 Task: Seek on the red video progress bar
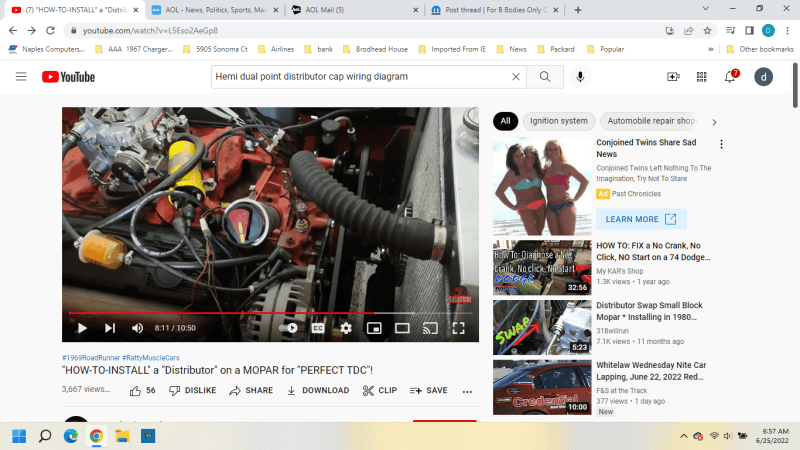coord(270,313)
